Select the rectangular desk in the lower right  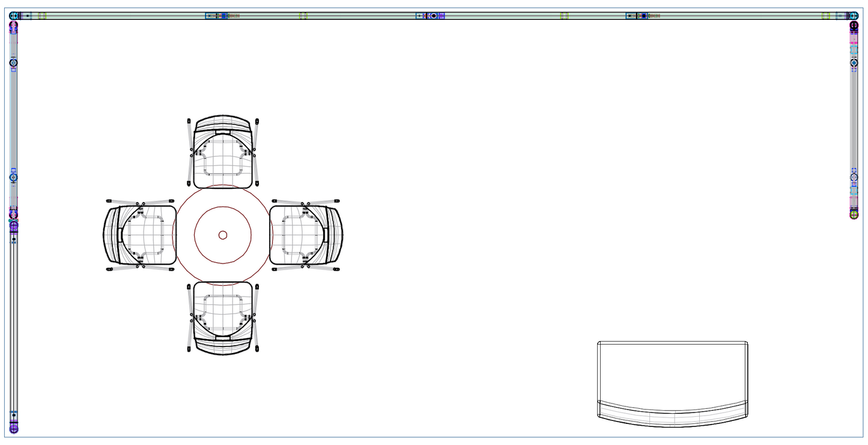tap(672, 370)
